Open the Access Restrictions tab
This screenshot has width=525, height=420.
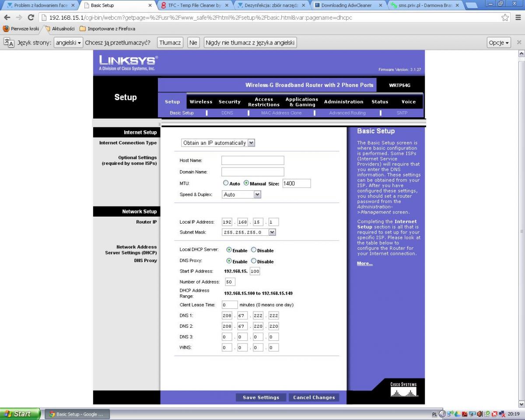click(264, 102)
